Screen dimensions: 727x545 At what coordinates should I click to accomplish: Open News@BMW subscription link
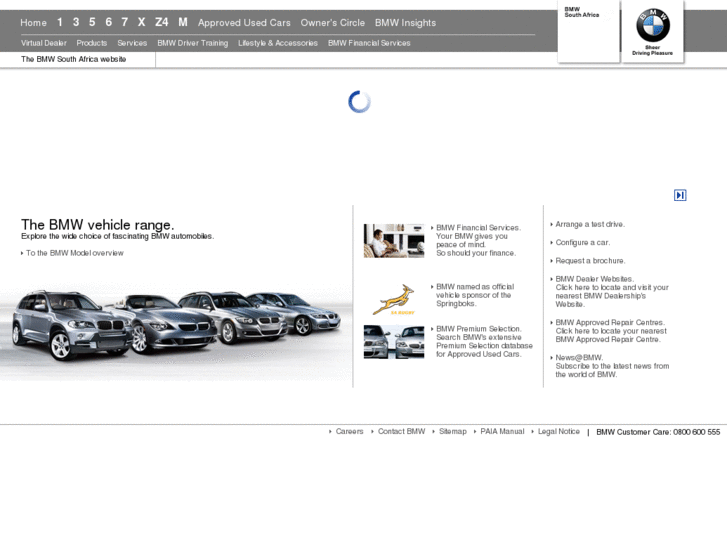(612, 366)
